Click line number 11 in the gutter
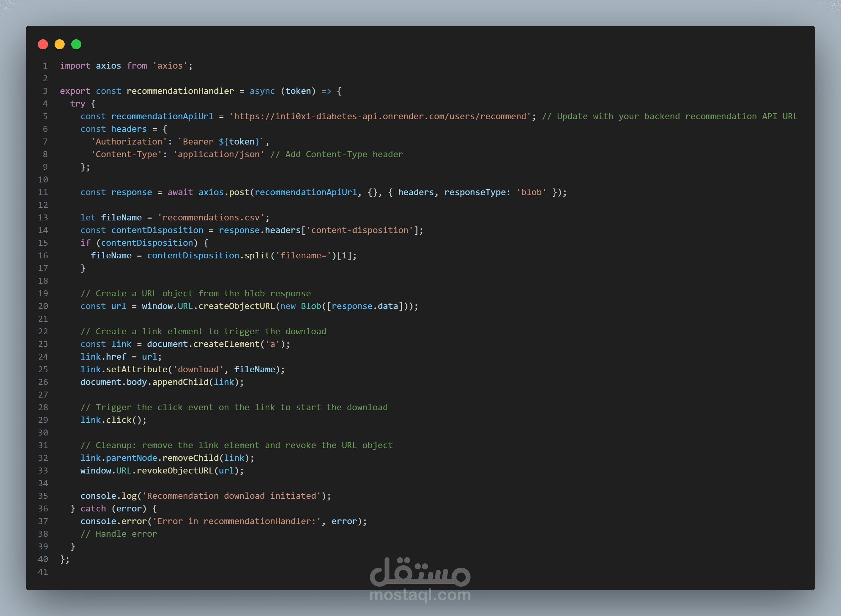This screenshot has width=841, height=616. (43, 192)
